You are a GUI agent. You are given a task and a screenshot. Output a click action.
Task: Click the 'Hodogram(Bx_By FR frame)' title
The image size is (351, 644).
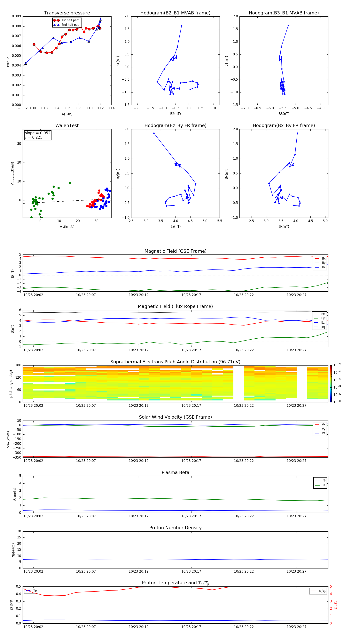click(x=284, y=125)
